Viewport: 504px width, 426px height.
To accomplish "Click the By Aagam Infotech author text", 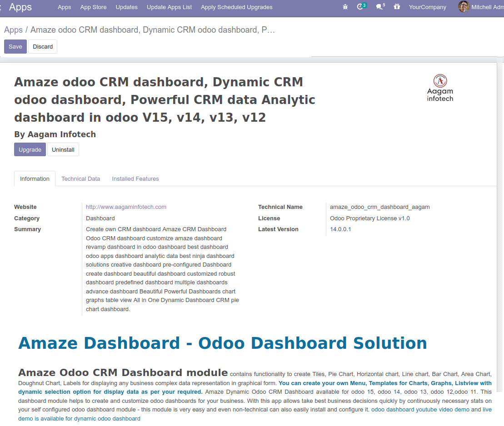I will click(x=55, y=134).
